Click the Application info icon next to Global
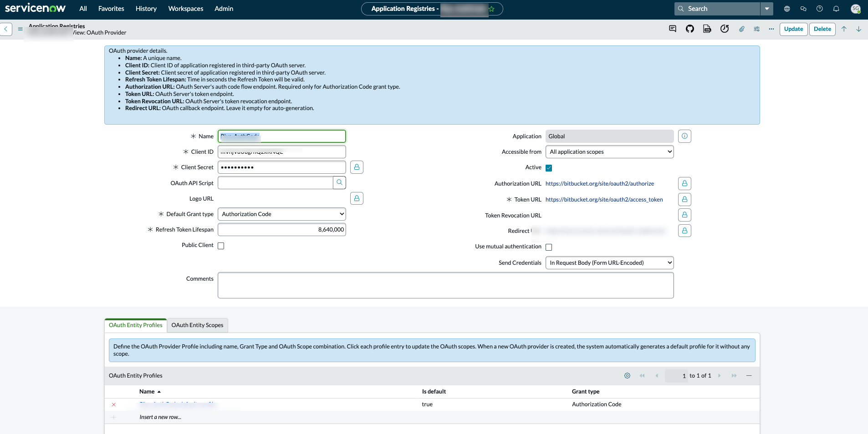The width and height of the screenshot is (868, 434). pyautogui.click(x=684, y=136)
